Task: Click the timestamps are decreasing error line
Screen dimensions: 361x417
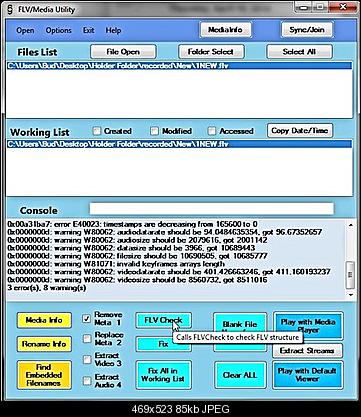Action: point(132,224)
